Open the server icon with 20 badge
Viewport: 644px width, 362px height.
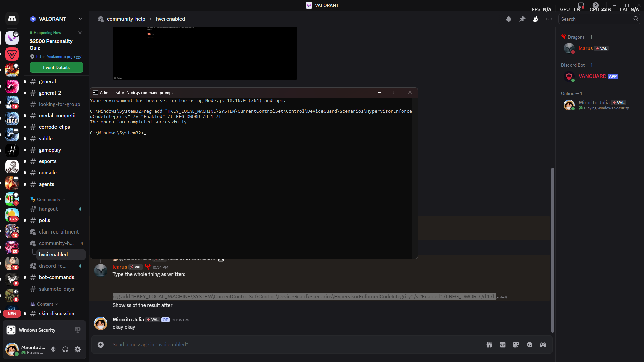12,247
